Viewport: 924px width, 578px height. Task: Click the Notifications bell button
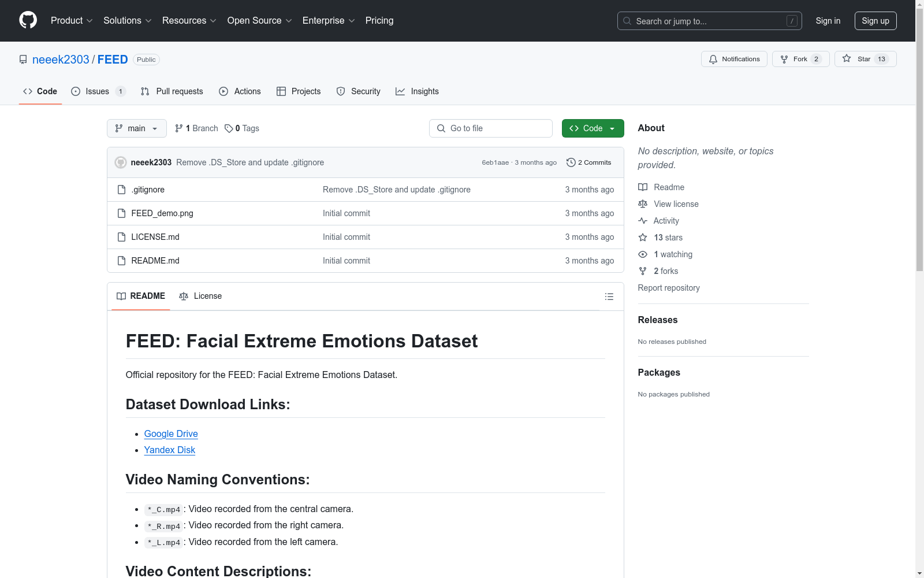point(734,59)
